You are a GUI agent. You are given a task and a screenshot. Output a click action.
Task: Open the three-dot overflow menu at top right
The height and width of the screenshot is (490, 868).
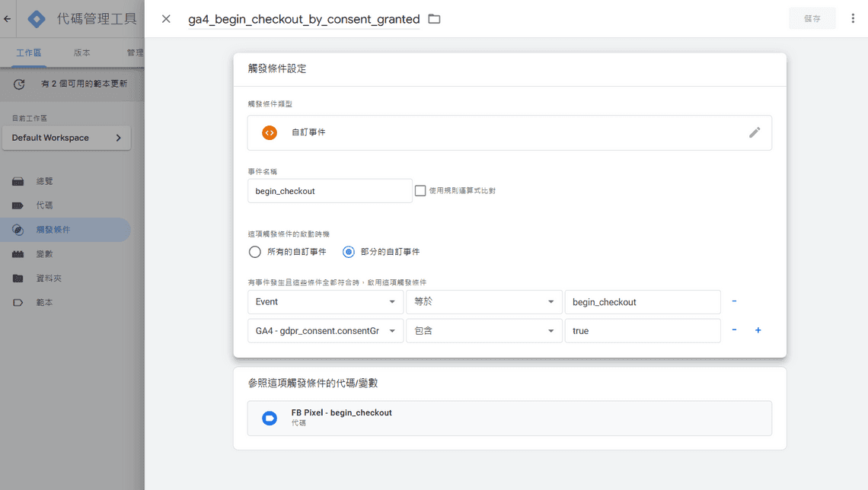(853, 17)
